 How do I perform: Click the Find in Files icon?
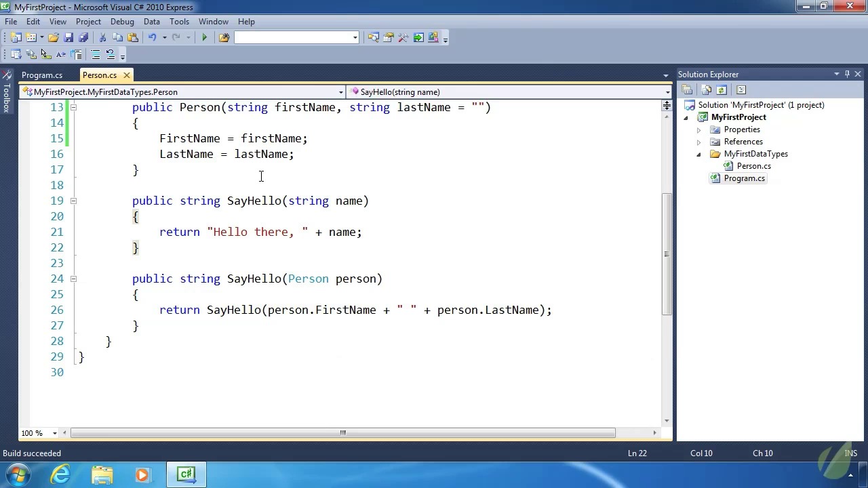(x=224, y=38)
